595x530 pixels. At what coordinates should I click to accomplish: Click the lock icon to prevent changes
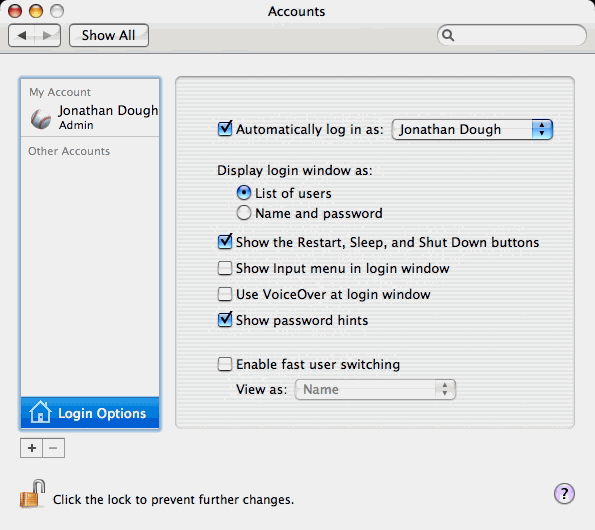click(x=32, y=493)
